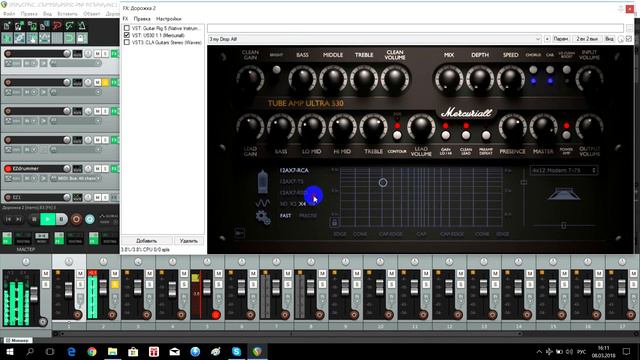Select the FAST processing mode
This screenshot has width=640, height=360.
coord(286,216)
